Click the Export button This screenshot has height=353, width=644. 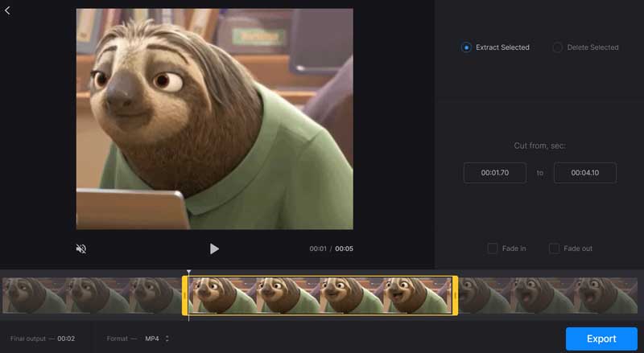click(601, 339)
